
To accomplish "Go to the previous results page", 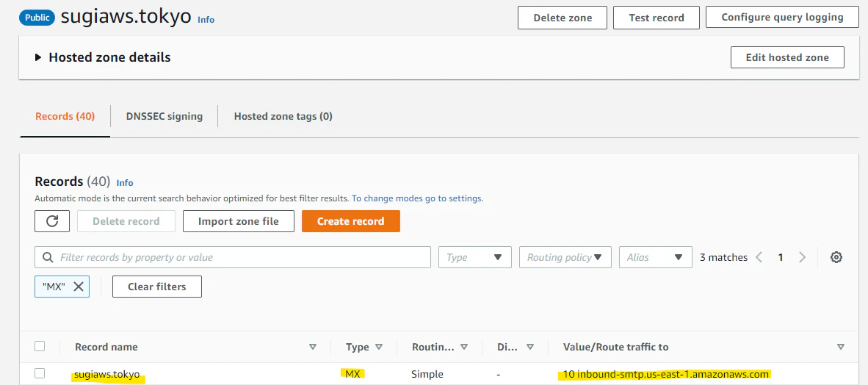I will point(759,257).
